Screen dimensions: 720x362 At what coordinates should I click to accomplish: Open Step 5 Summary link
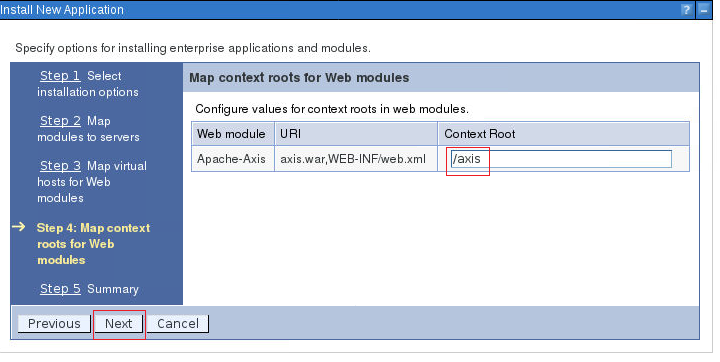tap(60, 289)
